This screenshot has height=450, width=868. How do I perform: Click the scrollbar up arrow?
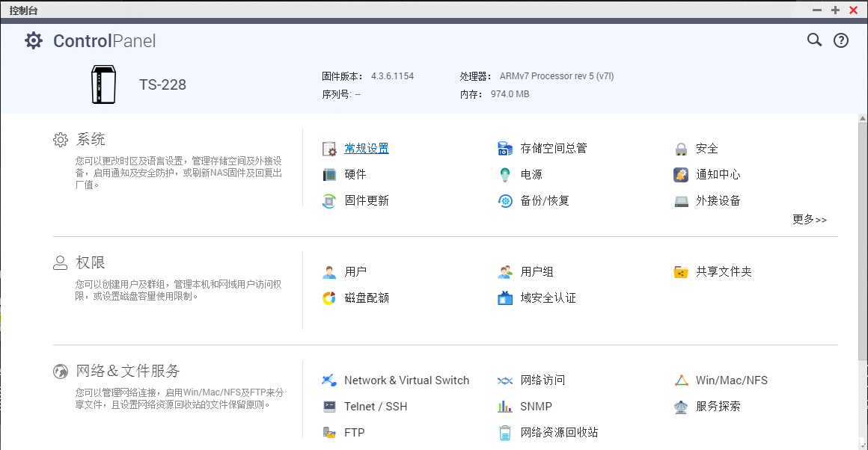863,118
